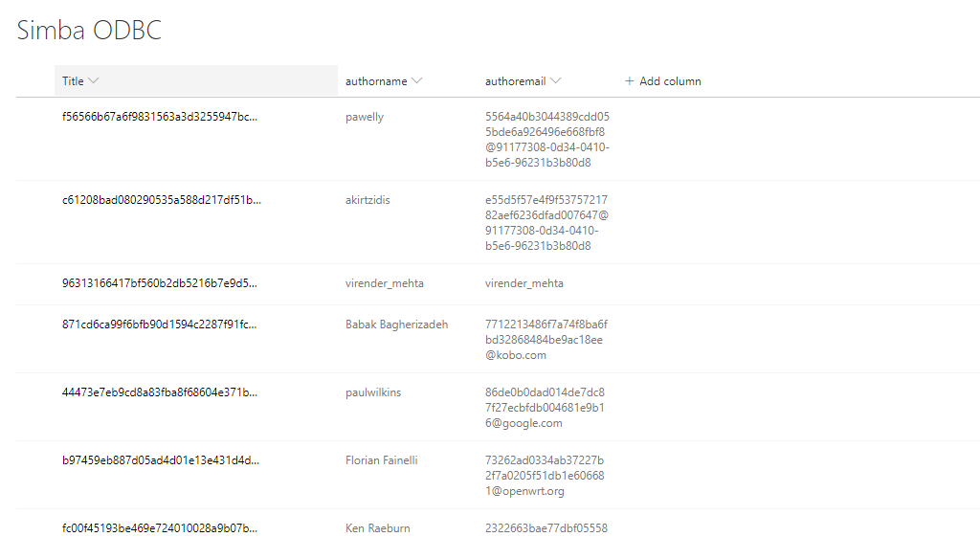Image resolution: width=980 pixels, height=537 pixels.
Task: Click the Simba ODBC list title
Action: (x=89, y=31)
